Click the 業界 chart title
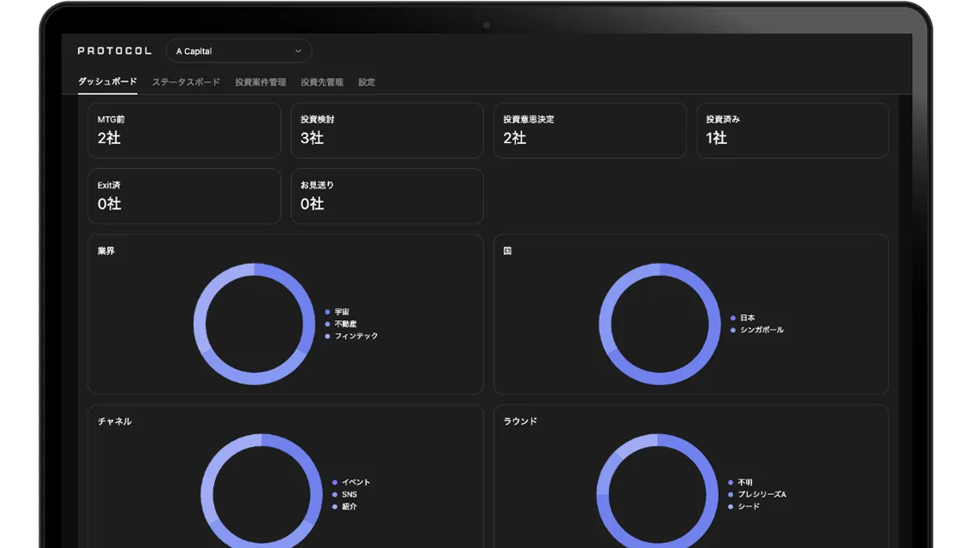980x548 pixels. pos(106,251)
